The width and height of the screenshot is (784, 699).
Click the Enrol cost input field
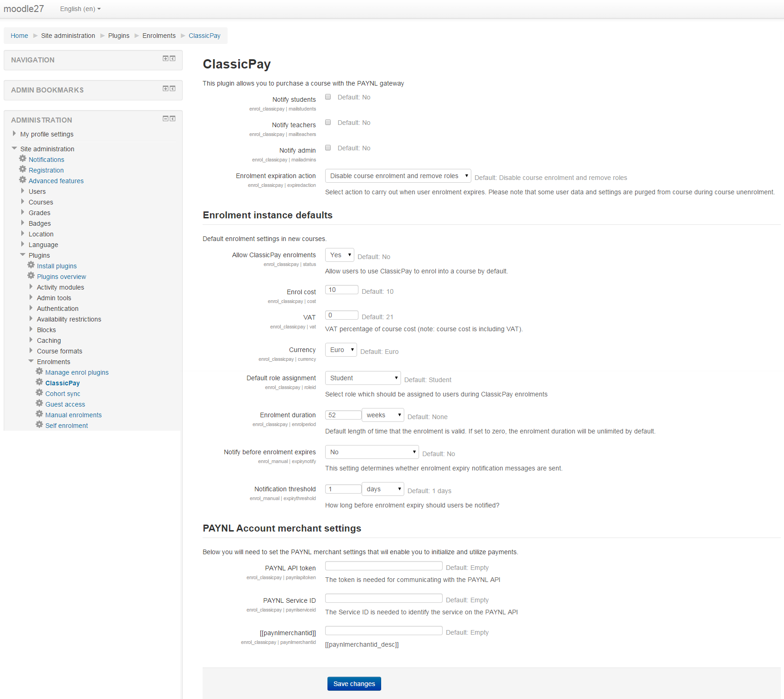point(342,290)
